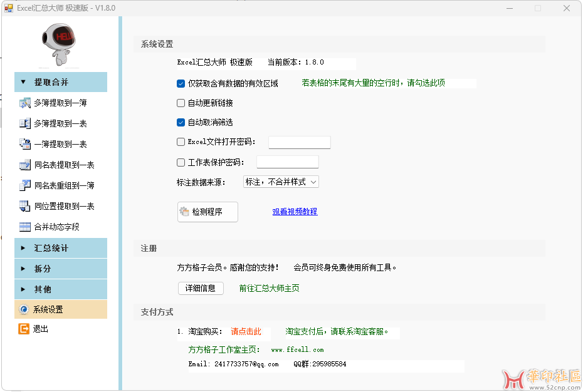583x392 pixels.
Task: Expand the 汇总统计 section
Action: tap(61, 248)
